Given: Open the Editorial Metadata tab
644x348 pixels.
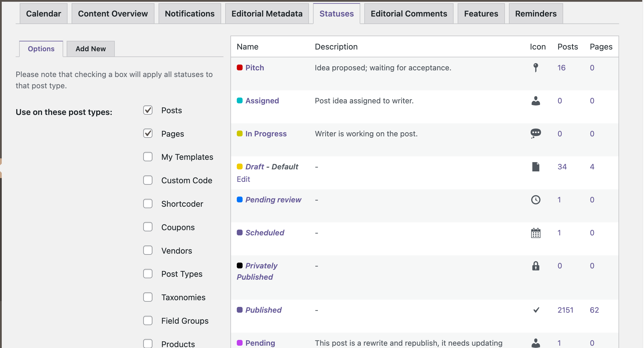Looking at the screenshot, I should click(267, 13).
